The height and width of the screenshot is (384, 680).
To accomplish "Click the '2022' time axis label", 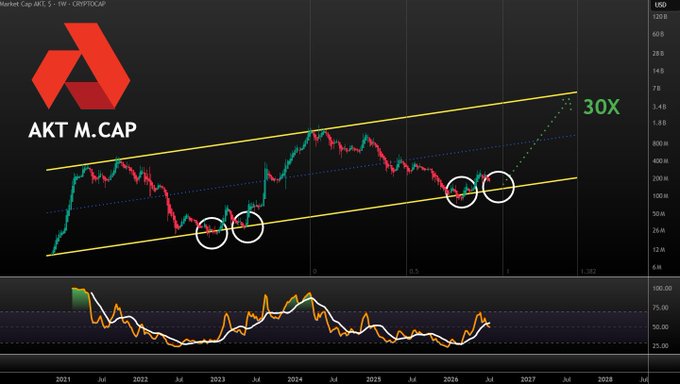I will [141, 379].
